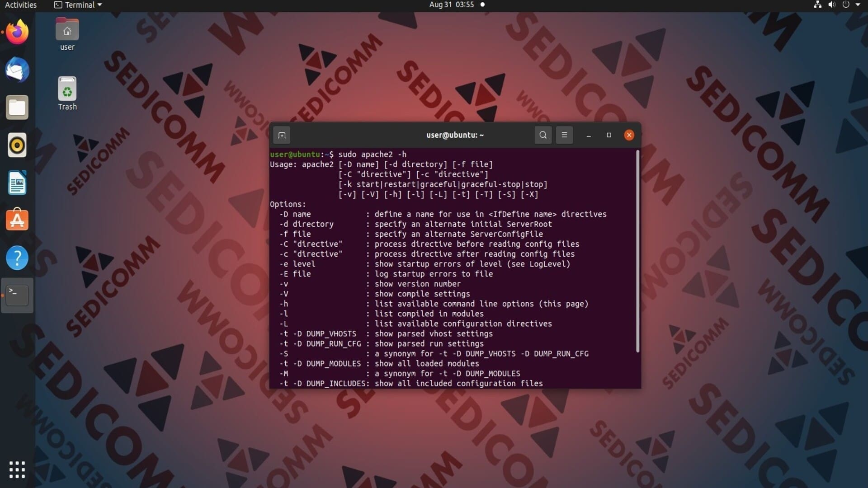868x488 pixels.
Task: Minimize the terminal window
Action: click(589, 135)
